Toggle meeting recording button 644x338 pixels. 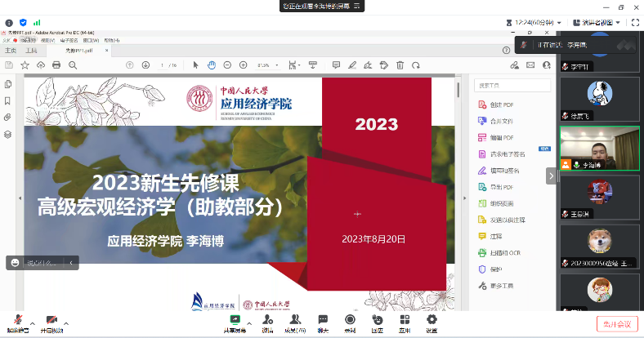point(350,320)
